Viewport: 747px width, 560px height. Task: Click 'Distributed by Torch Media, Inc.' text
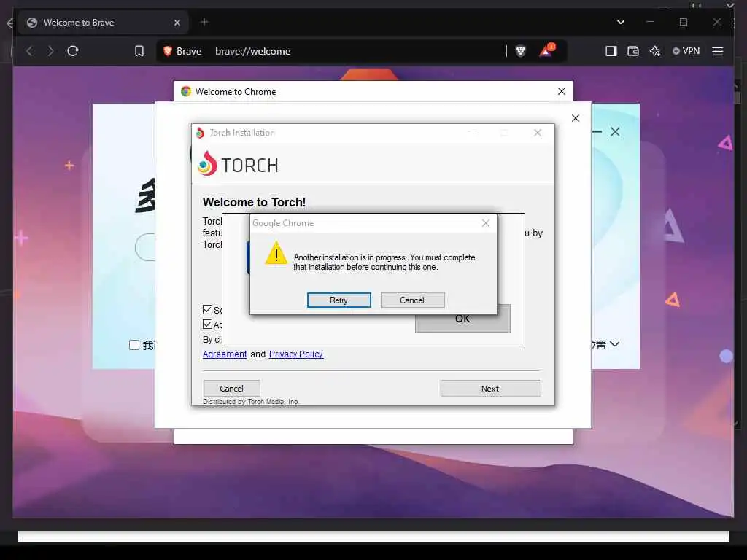pos(251,402)
